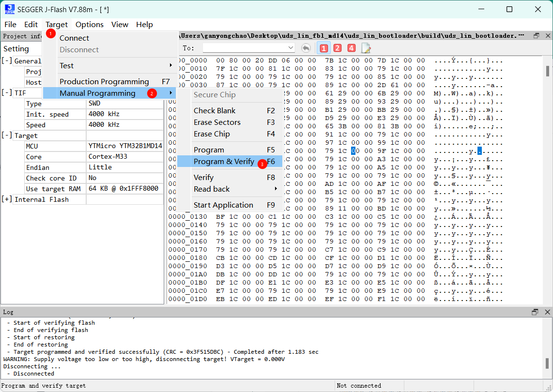553x392 pixels.
Task: Click the Internal Flash row label
Action: [42, 199]
